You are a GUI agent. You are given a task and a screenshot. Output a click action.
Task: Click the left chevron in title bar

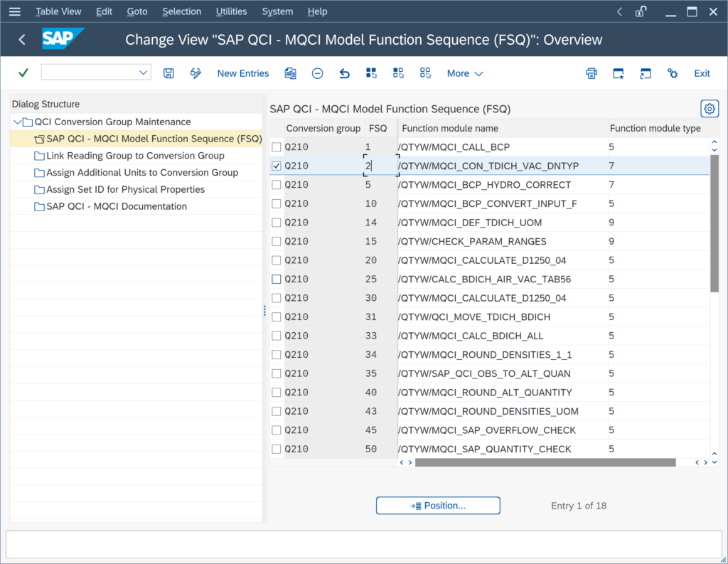[x=619, y=11]
